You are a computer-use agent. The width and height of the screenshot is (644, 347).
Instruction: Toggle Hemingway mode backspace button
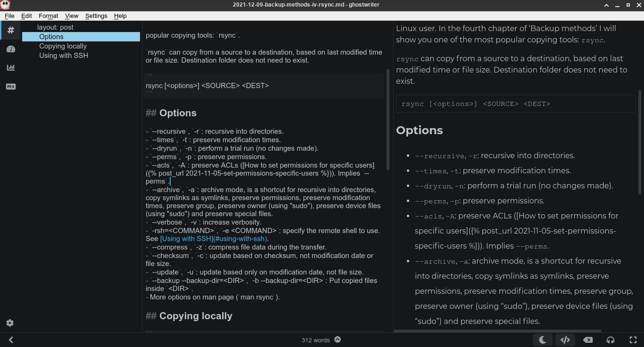(588, 339)
